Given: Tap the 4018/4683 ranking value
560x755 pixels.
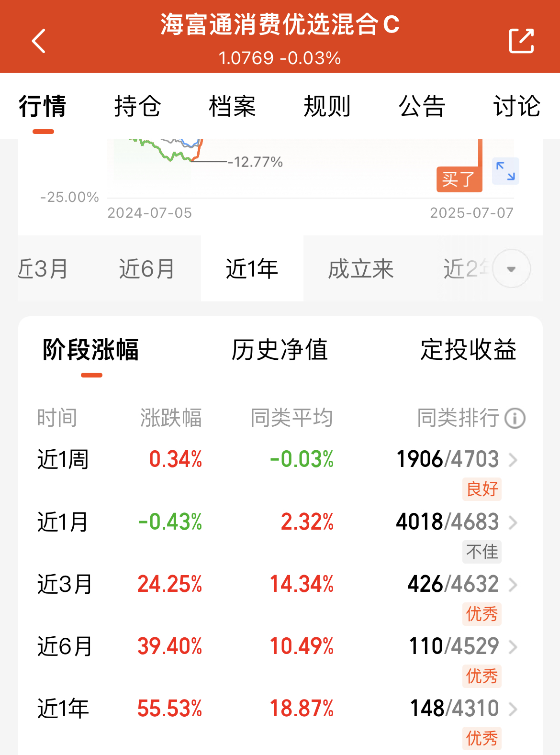Looking at the screenshot, I should point(448,522).
